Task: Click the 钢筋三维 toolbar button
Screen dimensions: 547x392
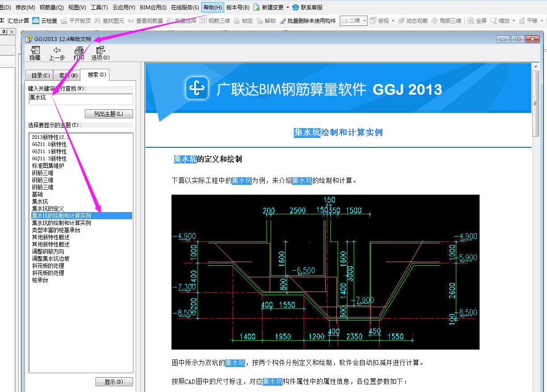Action: 215,21
